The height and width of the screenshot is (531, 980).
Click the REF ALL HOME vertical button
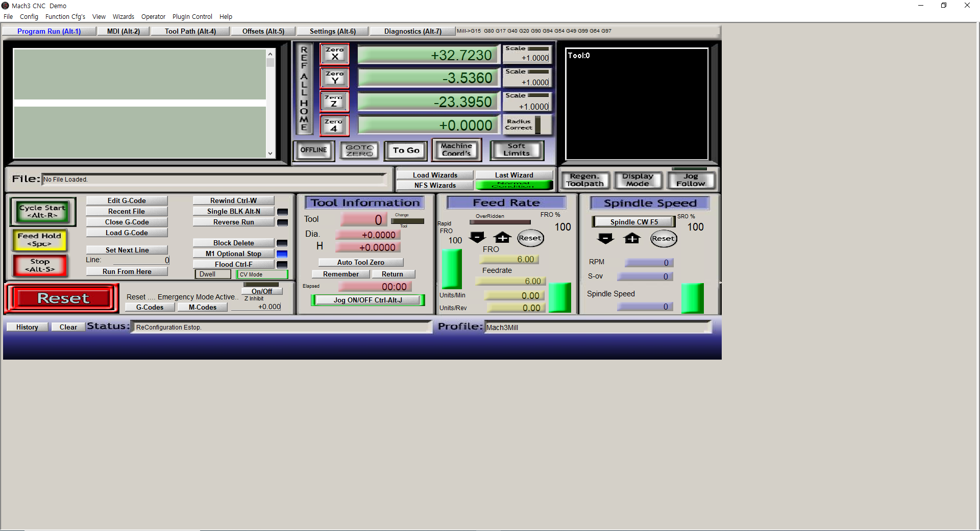click(304, 89)
